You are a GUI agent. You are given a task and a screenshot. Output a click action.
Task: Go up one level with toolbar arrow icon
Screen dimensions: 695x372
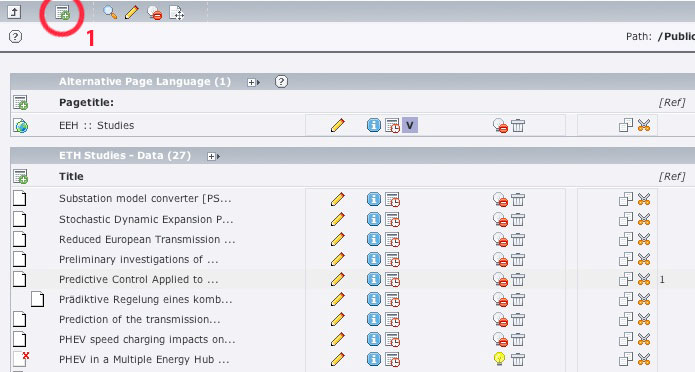[14, 12]
